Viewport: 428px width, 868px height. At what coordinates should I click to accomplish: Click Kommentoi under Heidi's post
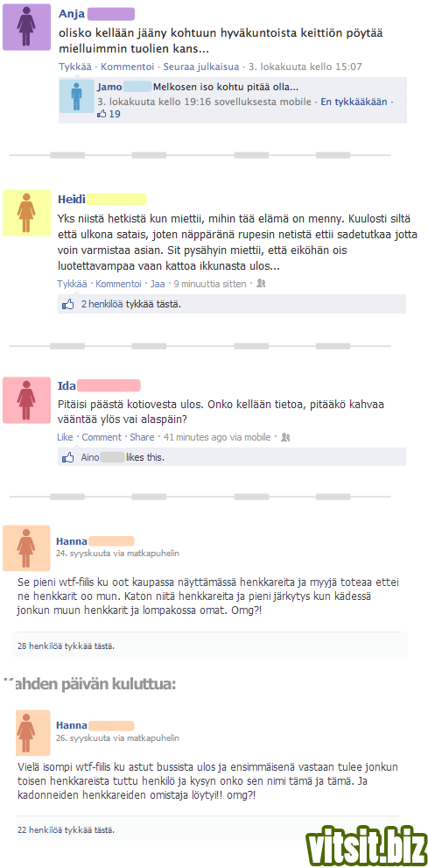coord(119,284)
